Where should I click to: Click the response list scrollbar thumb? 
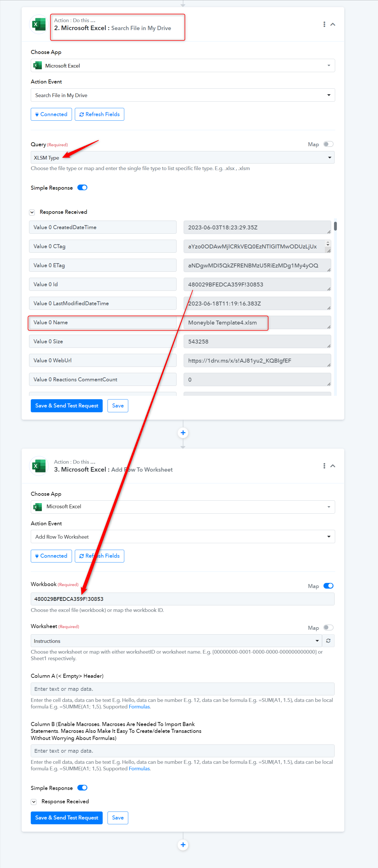[x=335, y=226]
